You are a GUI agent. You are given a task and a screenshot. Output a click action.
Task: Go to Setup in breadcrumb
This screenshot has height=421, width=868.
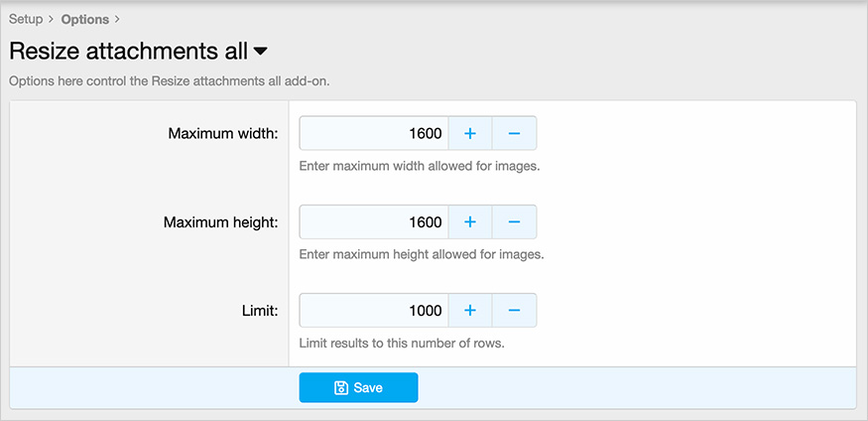click(x=26, y=19)
